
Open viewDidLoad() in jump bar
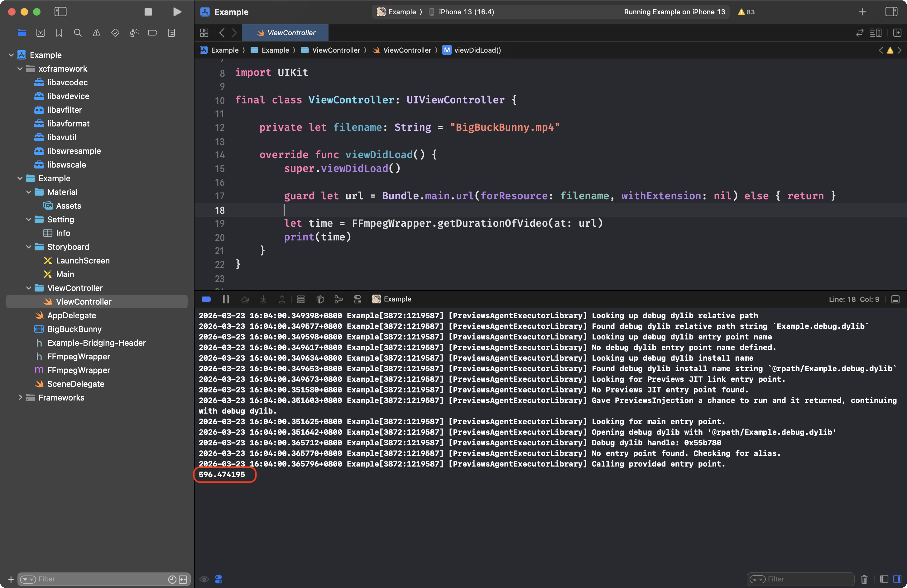(477, 50)
